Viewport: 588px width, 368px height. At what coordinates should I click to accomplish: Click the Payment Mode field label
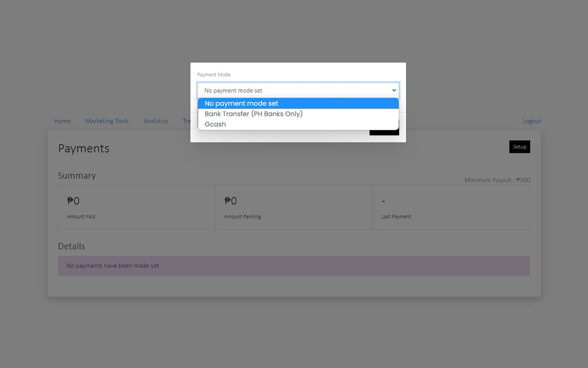click(x=214, y=75)
